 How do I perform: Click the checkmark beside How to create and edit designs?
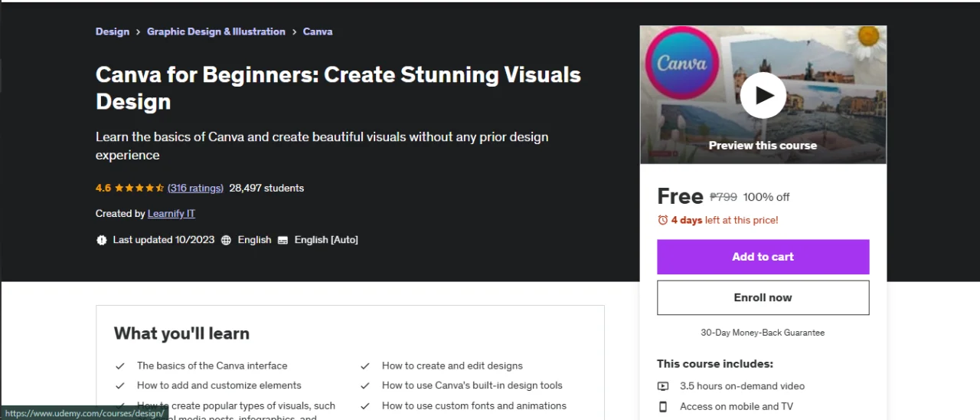(365, 366)
